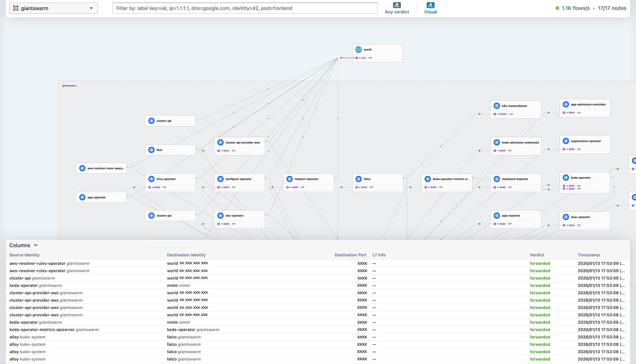
Task: Select the rbac-operator port 8000 entry
Action: point(571,225)
